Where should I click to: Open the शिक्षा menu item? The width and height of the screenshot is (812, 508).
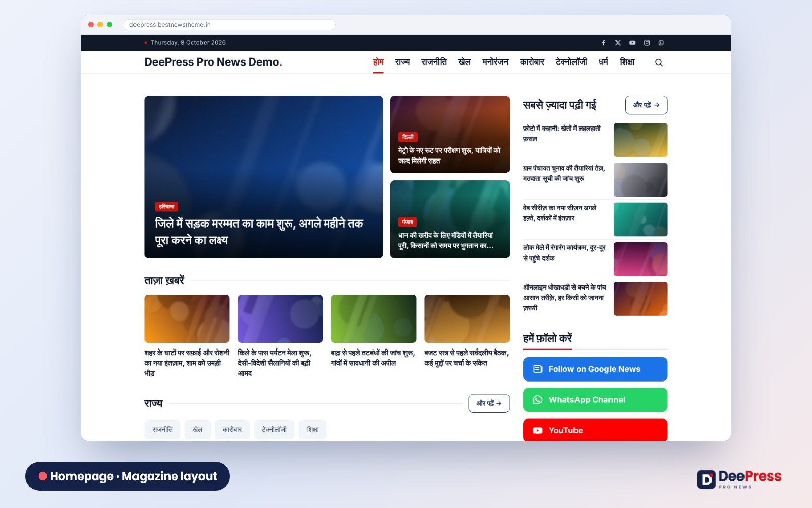[x=627, y=62]
